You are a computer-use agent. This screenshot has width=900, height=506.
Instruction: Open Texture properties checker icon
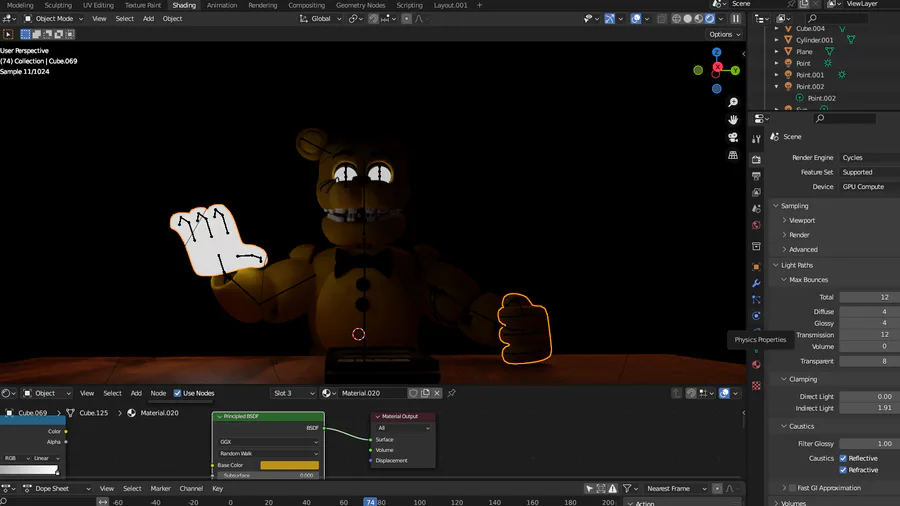[757, 386]
